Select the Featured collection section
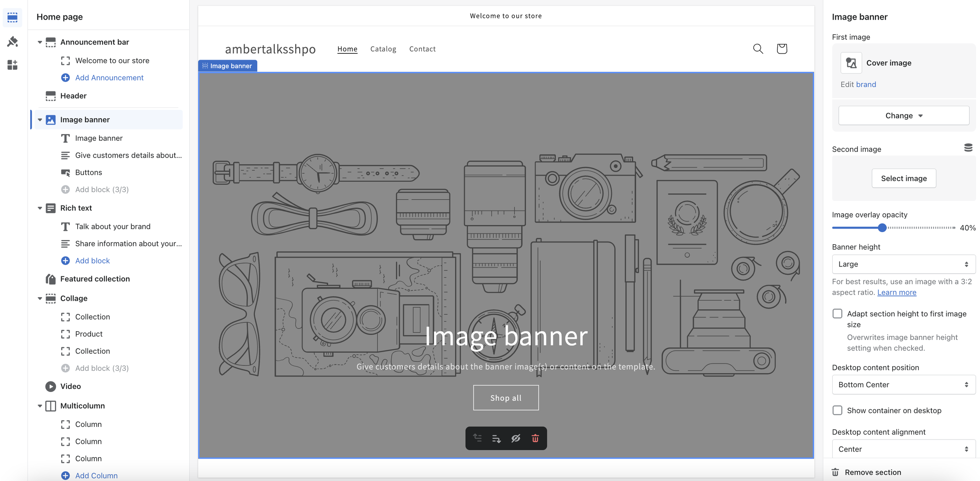The width and height of the screenshot is (980, 481). point(95,279)
